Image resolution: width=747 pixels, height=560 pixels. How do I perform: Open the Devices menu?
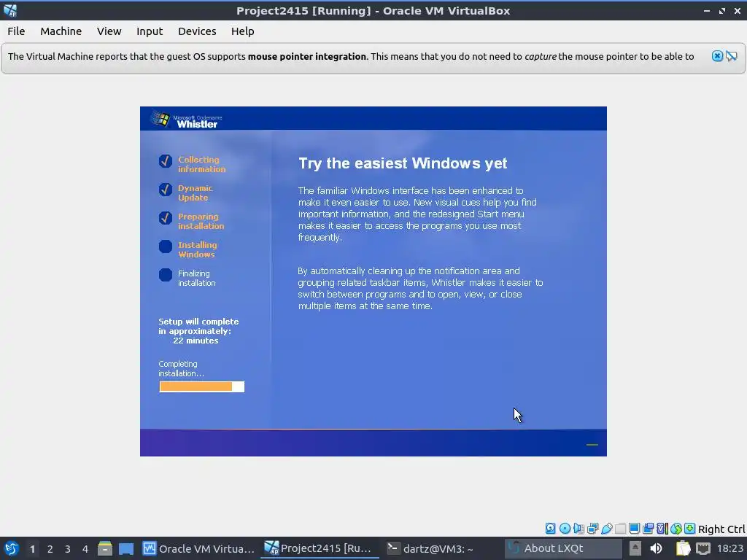tap(197, 31)
